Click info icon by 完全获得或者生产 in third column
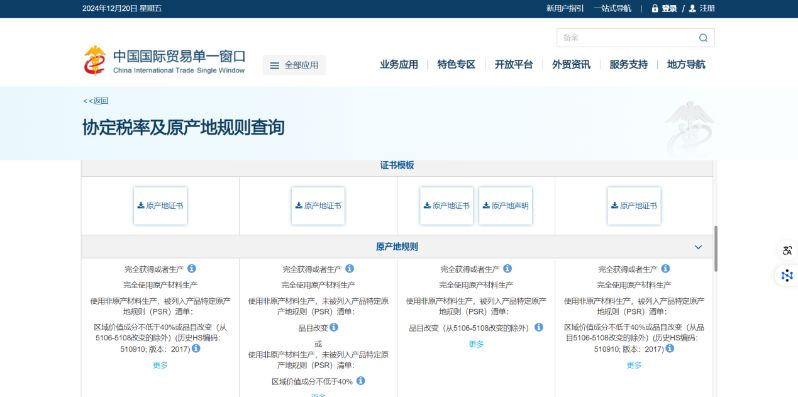The image size is (798, 397). pos(507,268)
